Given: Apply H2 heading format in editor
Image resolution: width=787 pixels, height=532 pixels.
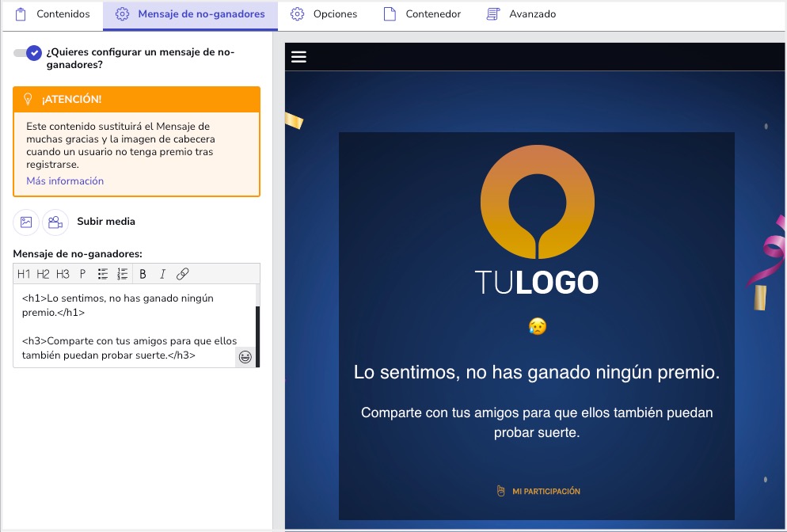Looking at the screenshot, I should click(43, 274).
